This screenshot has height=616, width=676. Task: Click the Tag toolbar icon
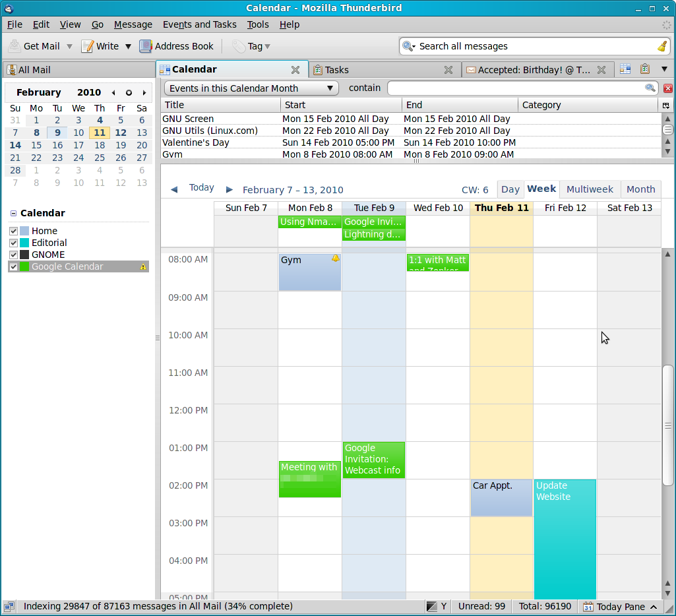pyautogui.click(x=239, y=46)
